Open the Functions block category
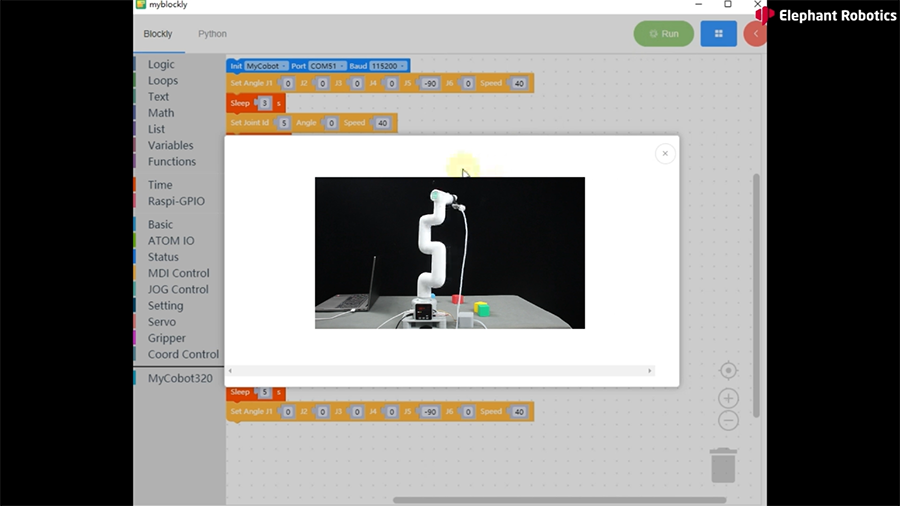Image resolution: width=900 pixels, height=506 pixels. pyautogui.click(x=172, y=161)
